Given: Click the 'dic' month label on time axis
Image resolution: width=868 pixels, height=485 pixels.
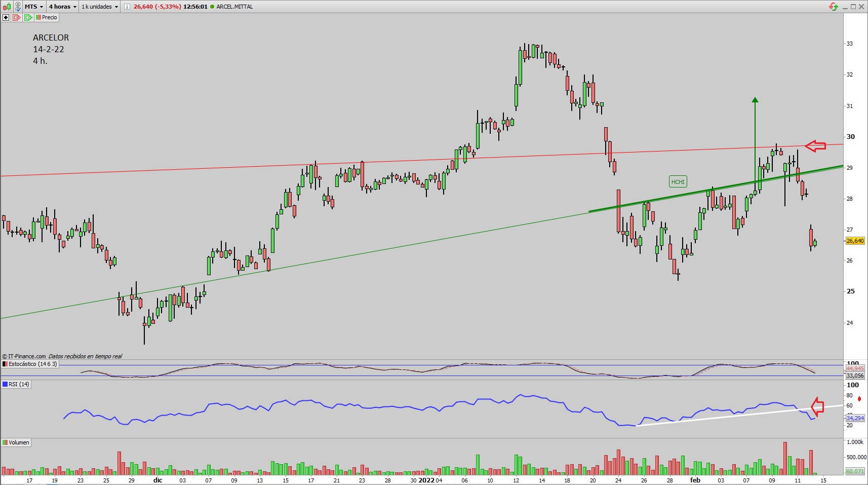Looking at the screenshot, I should coord(158,480).
